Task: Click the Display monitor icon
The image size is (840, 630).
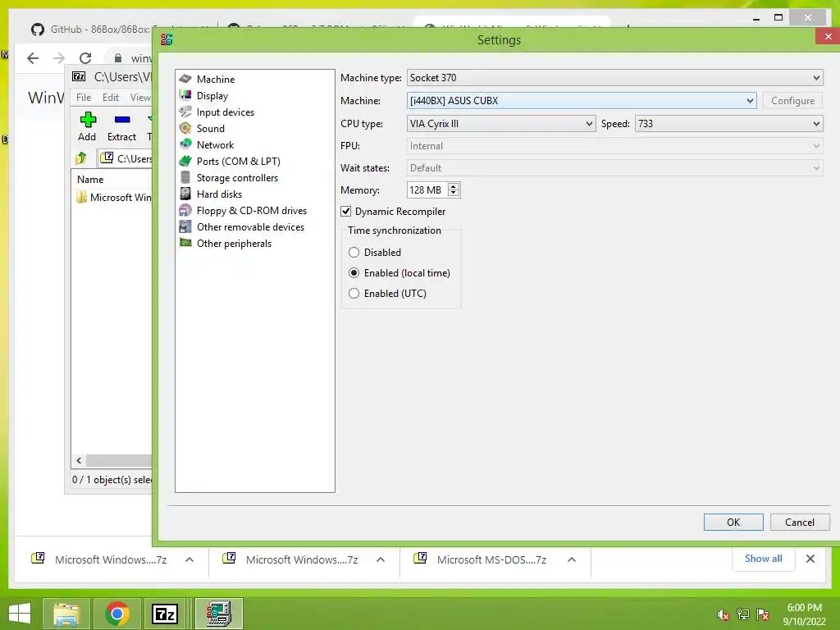Action: 185,95
